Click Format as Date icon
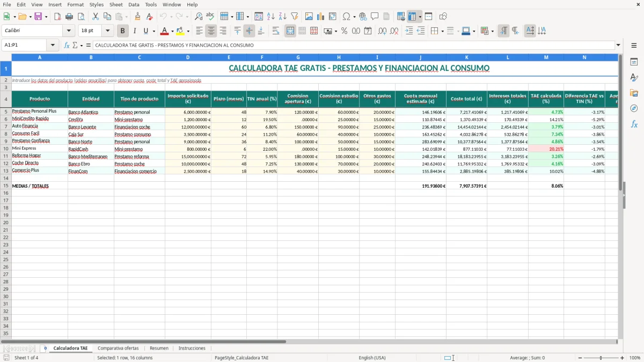644x362 pixels. (368, 31)
